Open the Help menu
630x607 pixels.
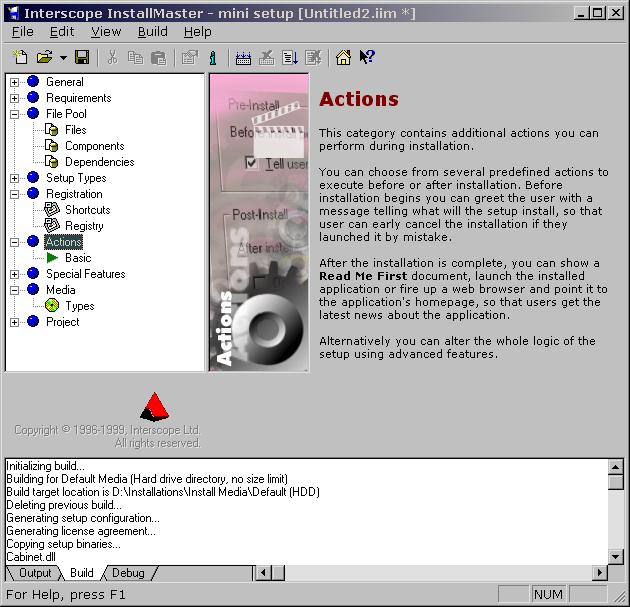tap(198, 32)
